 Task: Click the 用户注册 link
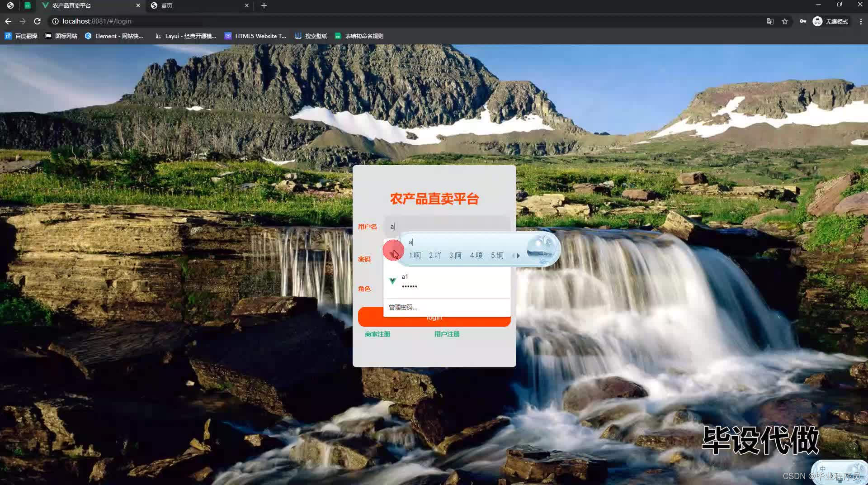pos(447,334)
